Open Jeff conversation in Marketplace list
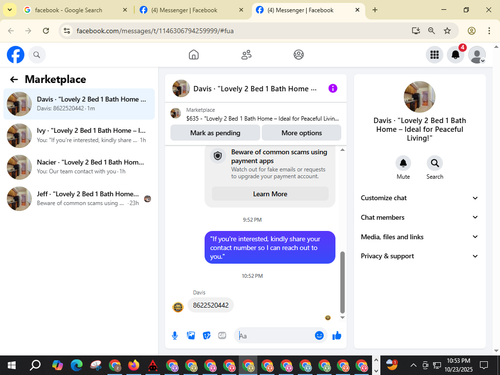Image resolution: width=500 pixels, height=375 pixels. point(79,198)
